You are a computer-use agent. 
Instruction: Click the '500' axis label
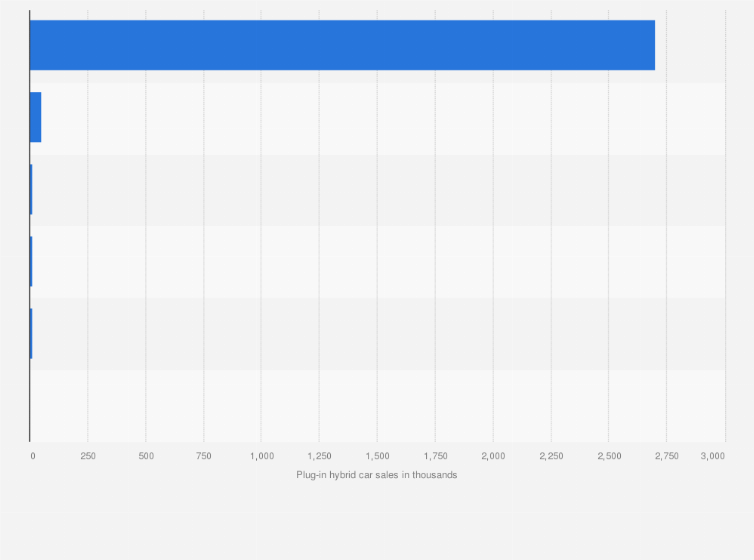[x=146, y=456]
